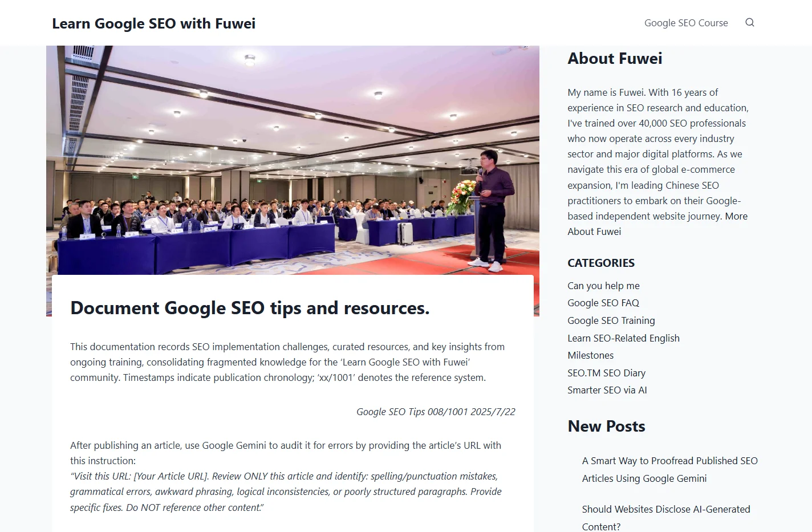Open the Can you help me category
Viewport: 812px width, 532px height.
603,286
